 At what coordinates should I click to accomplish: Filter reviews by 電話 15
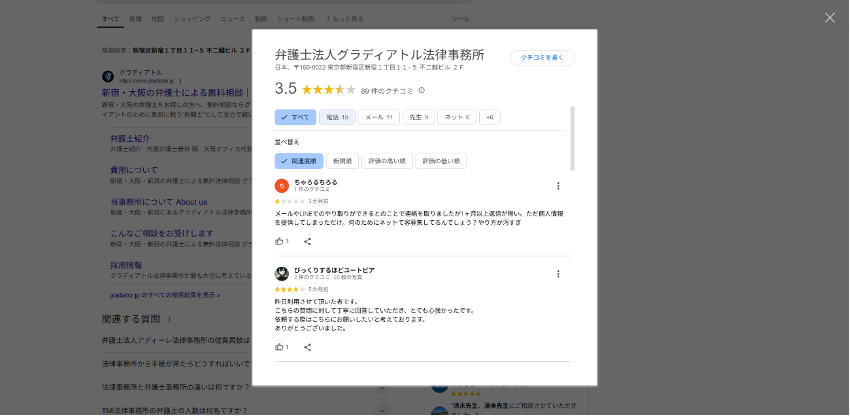coord(337,117)
